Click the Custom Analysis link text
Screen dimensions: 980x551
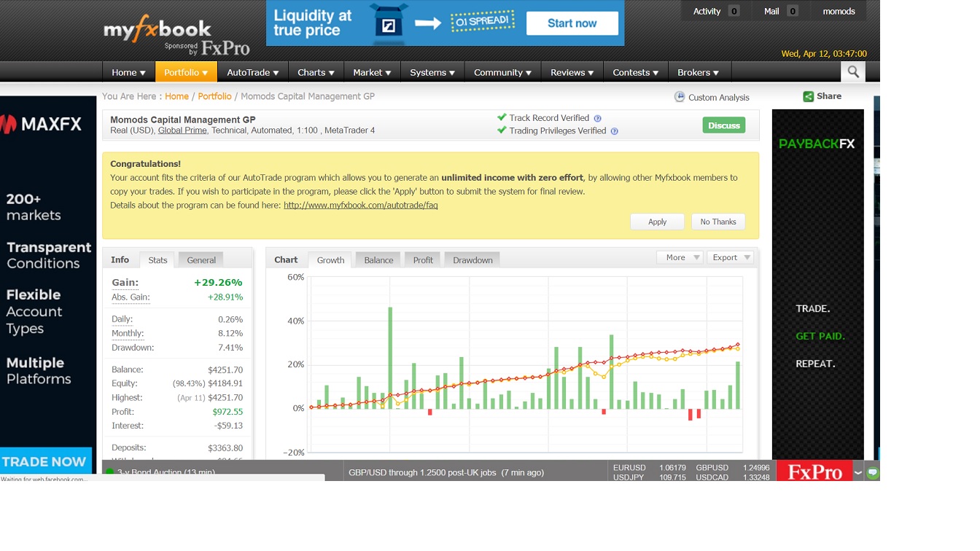[x=718, y=98]
